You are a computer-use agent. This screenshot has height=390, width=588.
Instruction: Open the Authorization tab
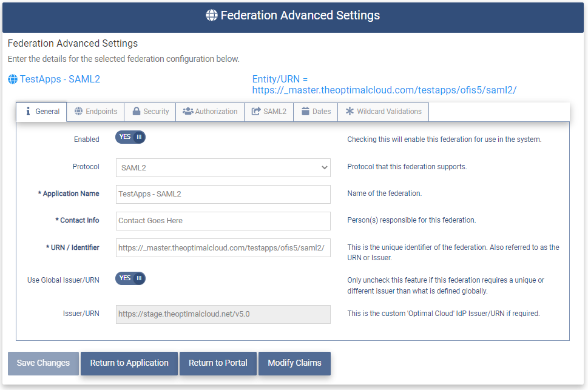(210, 112)
